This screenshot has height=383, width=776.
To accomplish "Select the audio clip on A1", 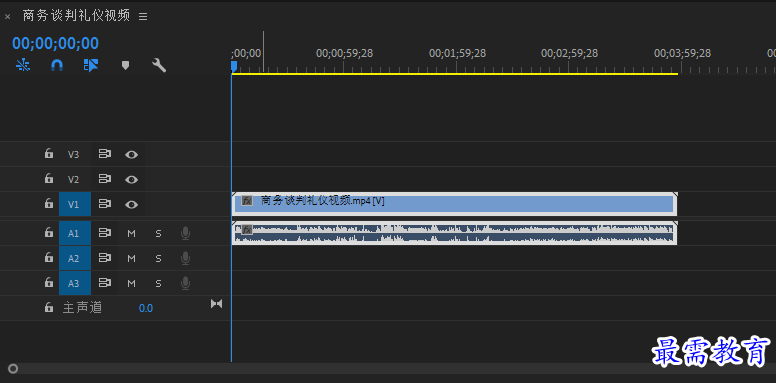I will point(454,233).
